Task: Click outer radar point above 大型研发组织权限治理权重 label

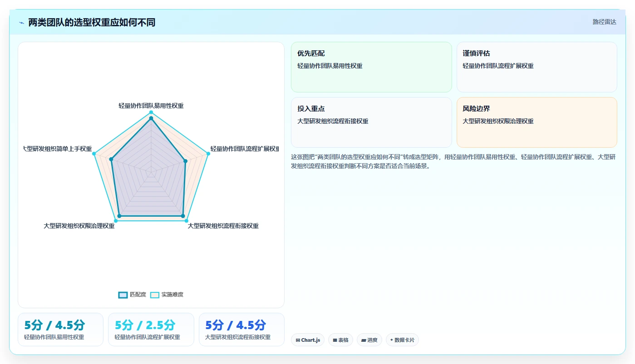Action: tap(116, 221)
